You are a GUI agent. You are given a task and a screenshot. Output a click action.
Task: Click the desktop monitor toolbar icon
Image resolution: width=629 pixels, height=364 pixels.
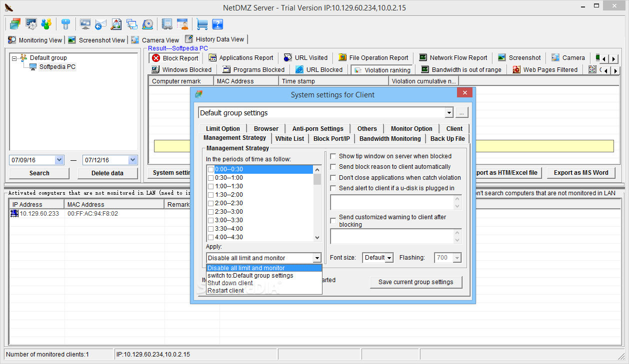[x=85, y=24]
